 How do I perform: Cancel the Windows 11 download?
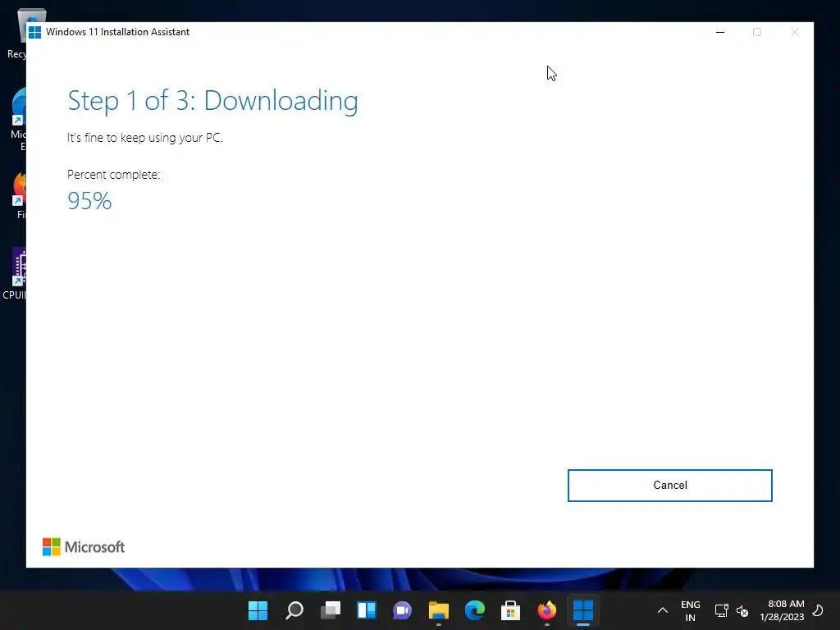669,486
